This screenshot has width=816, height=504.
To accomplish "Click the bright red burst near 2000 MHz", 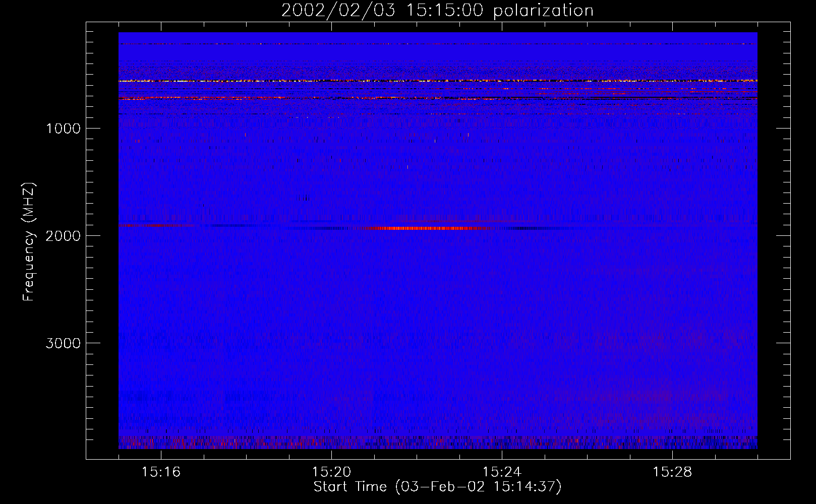I will (x=426, y=228).
